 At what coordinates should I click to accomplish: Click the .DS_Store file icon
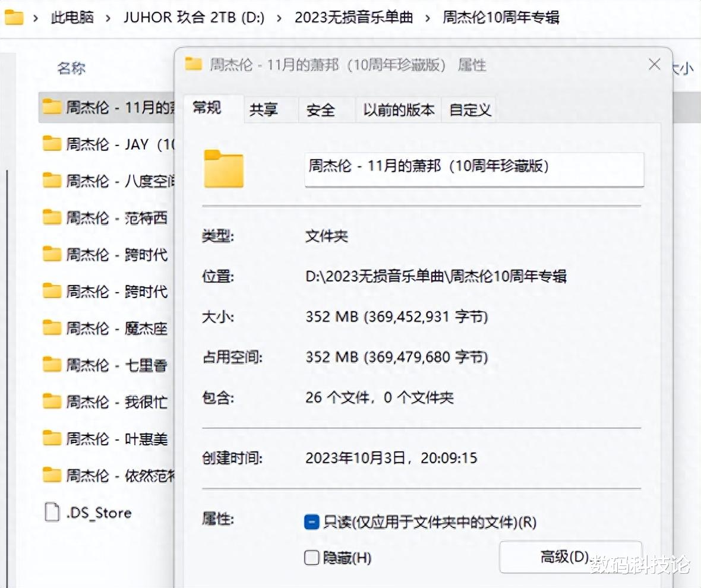[x=52, y=512]
